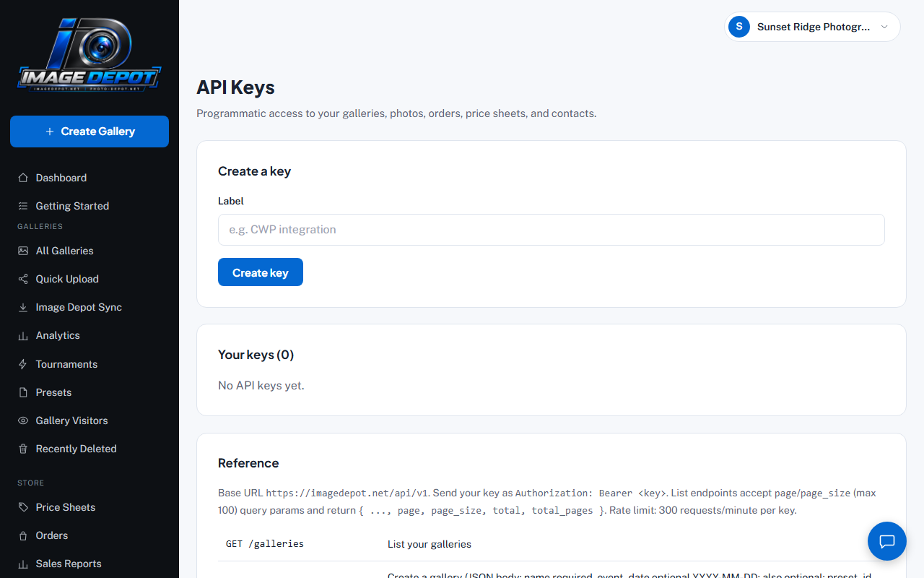Click the Dashboard home icon

pyautogui.click(x=23, y=178)
